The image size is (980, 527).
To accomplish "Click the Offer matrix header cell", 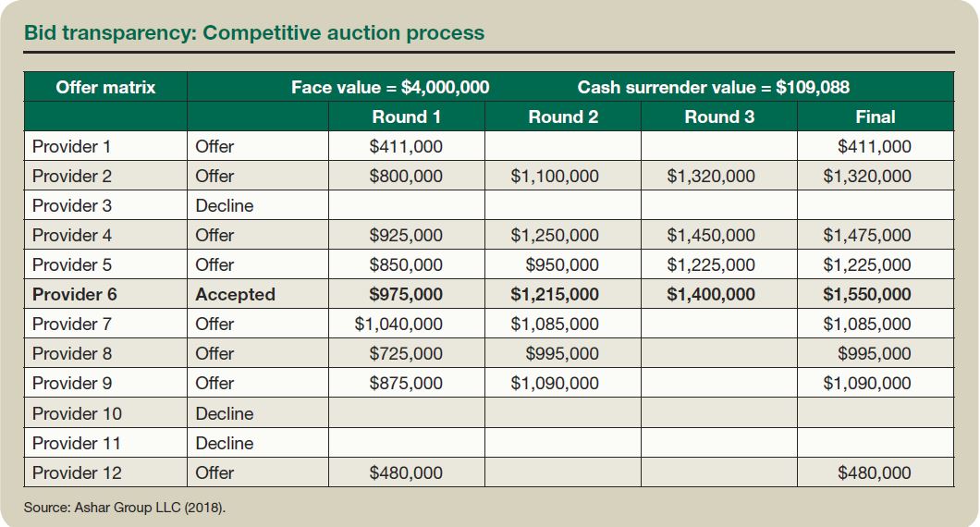I will pos(105,87).
